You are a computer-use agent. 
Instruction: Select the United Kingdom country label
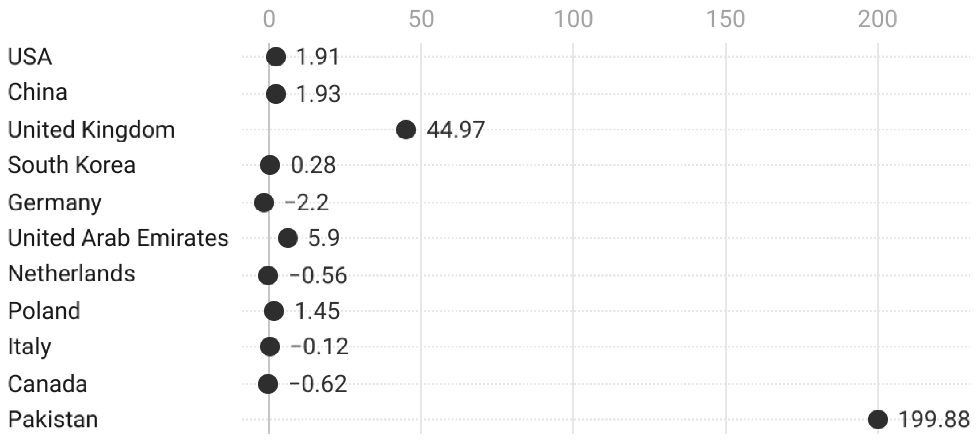coord(91,130)
